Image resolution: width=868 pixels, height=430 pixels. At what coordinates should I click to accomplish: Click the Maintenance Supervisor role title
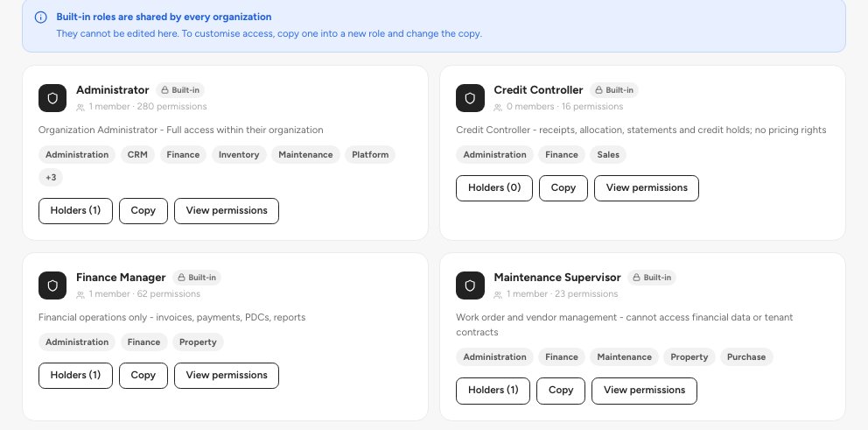click(556, 277)
